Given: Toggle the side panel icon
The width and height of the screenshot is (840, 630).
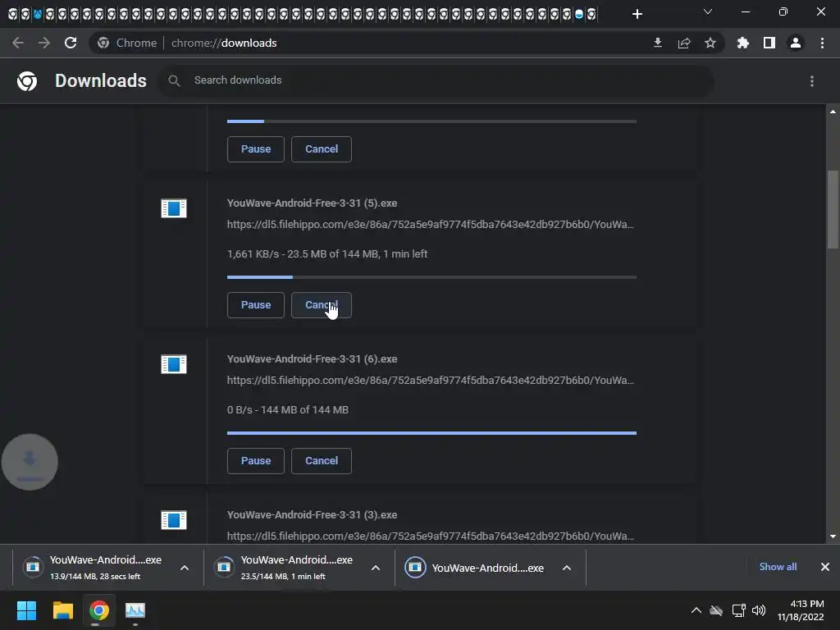Looking at the screenshot, I should [769, 43].
